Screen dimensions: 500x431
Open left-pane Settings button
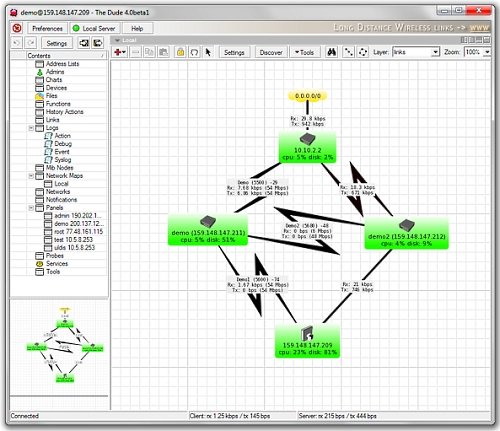[x=57, y=43]
